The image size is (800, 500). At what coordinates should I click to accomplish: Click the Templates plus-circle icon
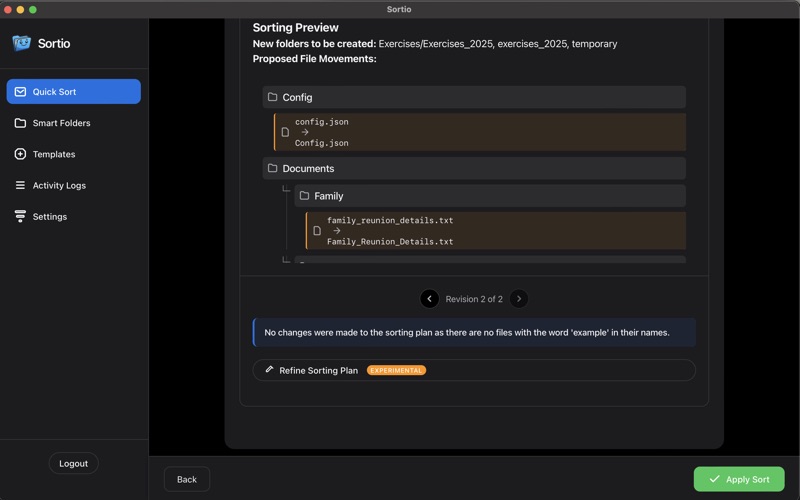pyautogui.click(x=20, y=154)
